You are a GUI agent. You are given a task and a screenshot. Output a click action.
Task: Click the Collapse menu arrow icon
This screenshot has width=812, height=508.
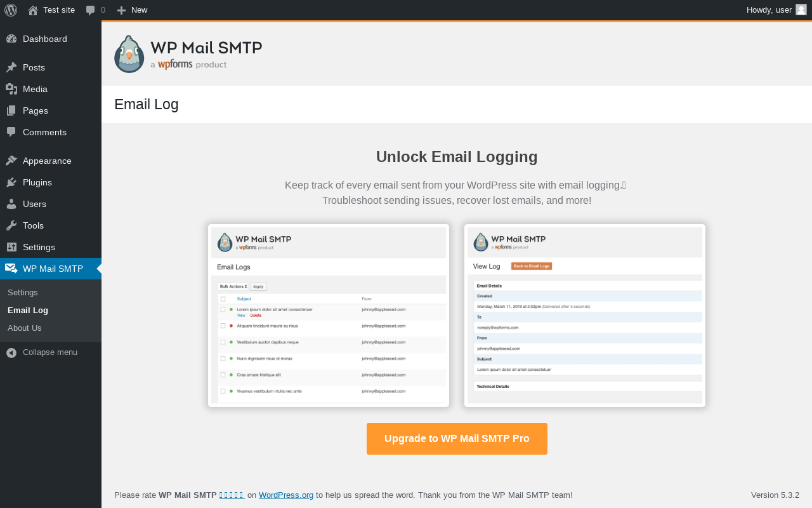point(11,352)
